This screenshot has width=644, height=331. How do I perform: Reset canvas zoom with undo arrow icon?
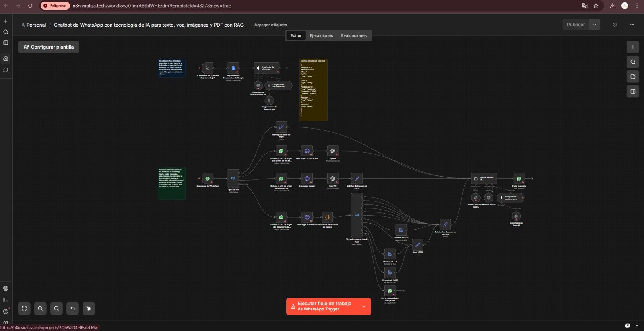coord(72,308)
